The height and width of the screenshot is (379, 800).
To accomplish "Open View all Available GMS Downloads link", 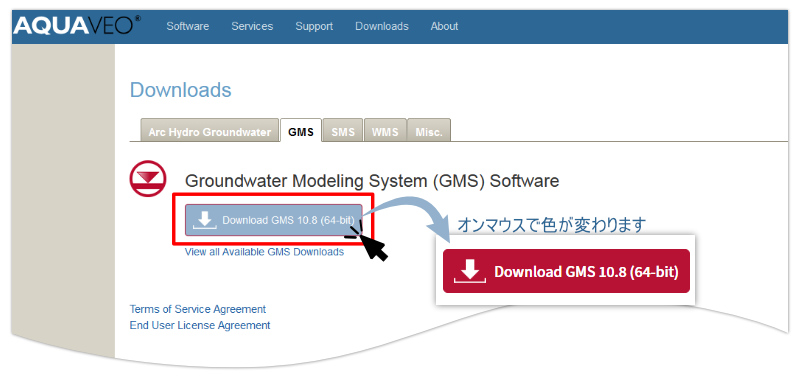I will coord(264,252).
